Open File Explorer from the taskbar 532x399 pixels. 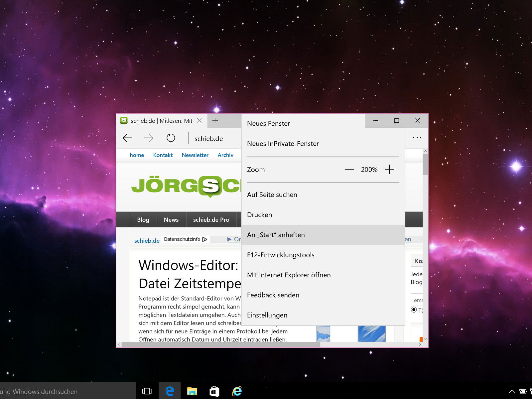click(x=192, y=391)
